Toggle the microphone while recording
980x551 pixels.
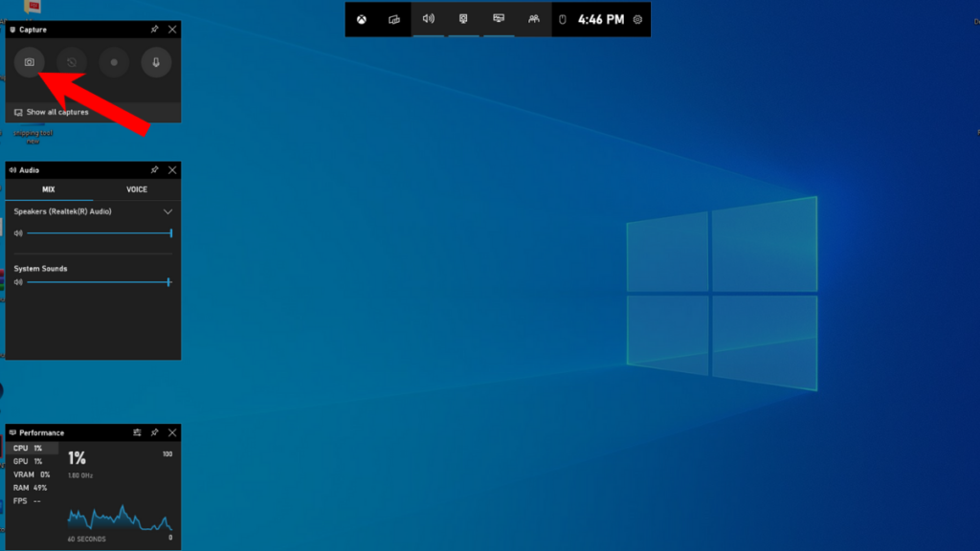(x=156, y=62)
